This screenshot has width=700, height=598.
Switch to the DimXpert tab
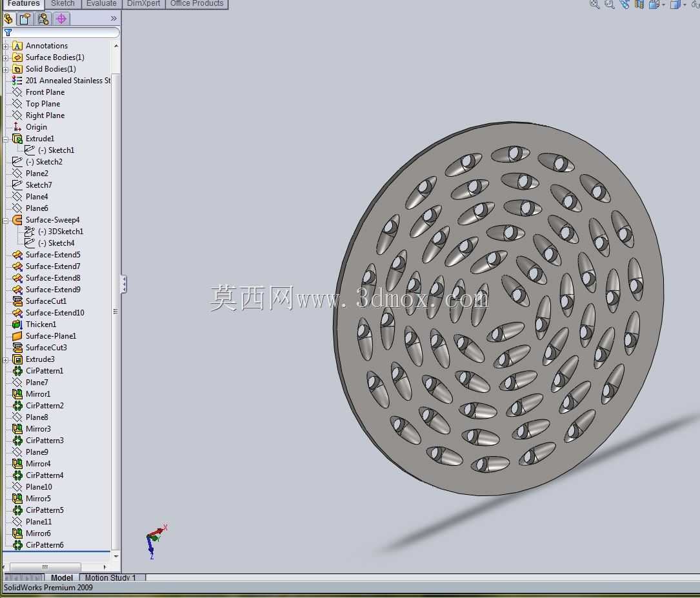point(143,4)
